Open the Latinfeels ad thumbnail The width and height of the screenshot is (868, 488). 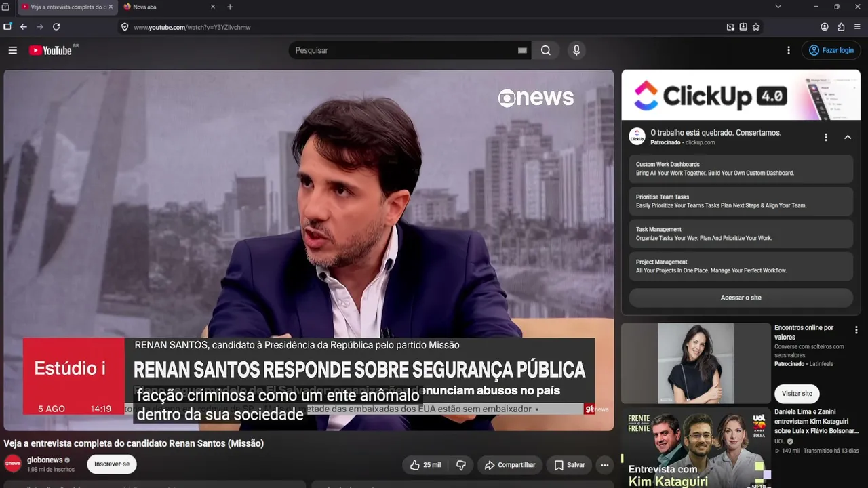click(696, 363)
